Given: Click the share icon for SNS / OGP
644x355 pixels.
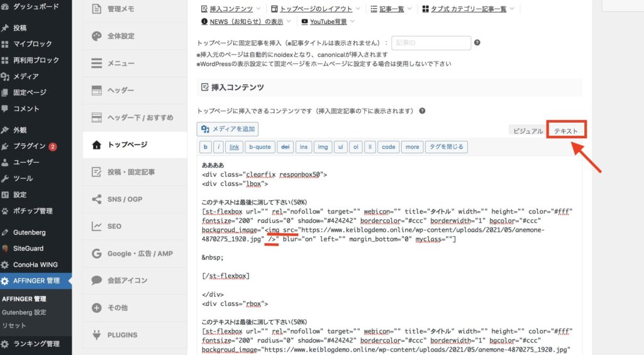Looking at the screenshot, I should point(97,199).
